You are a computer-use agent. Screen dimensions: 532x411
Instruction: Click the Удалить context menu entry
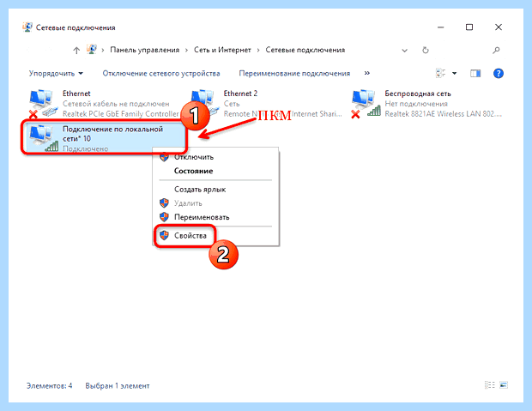[x=215, y=203]
